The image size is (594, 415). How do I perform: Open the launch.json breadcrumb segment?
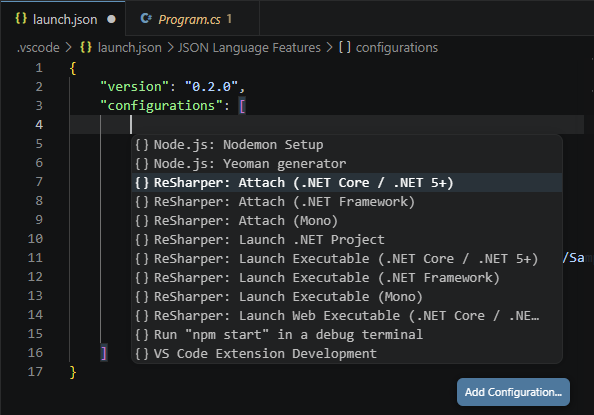tap(130, 48)
